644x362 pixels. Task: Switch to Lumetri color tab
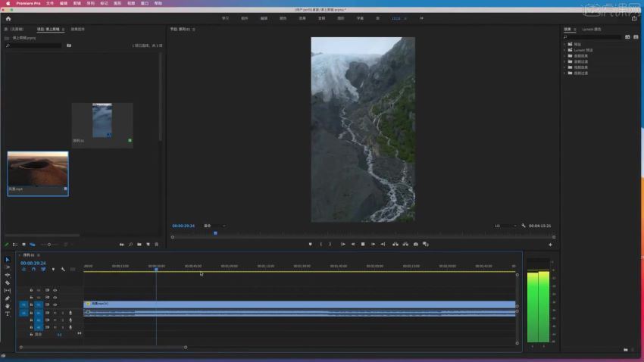tap(592, 30)
